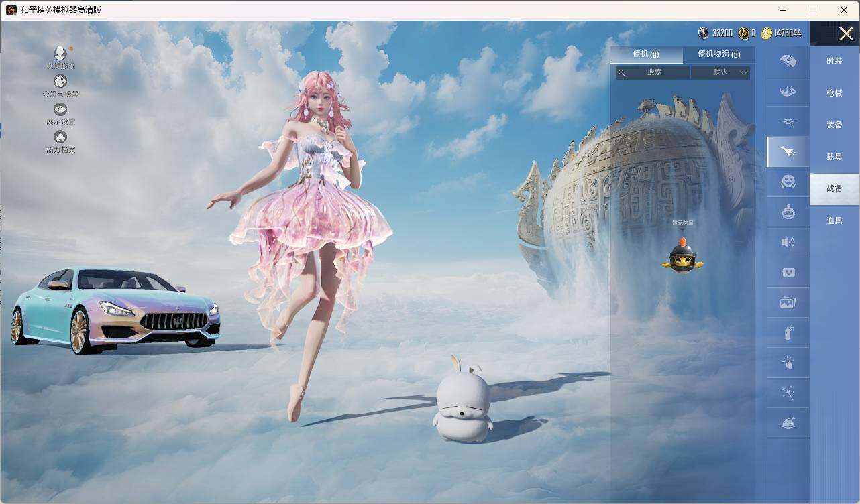Viewport: 860px width, 504px height.
Task: Click the magnifier search icon
Action: tap(622, 72)
